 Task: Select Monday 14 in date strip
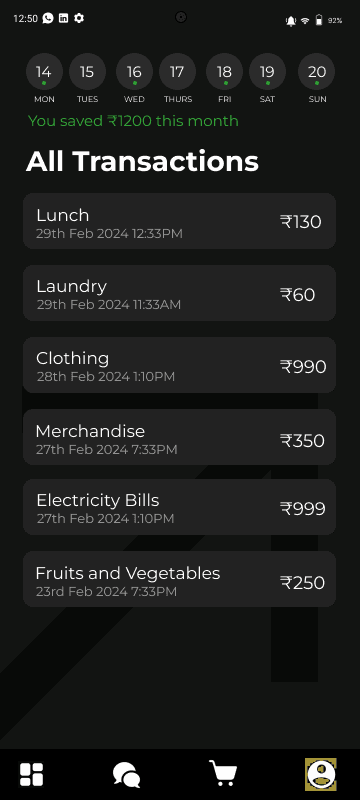click(44, 72)
